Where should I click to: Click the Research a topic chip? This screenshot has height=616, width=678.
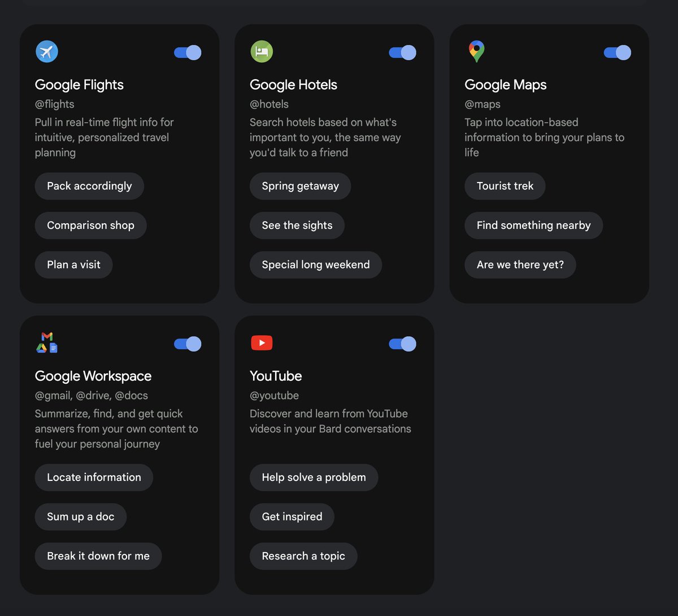coord(303,556)
